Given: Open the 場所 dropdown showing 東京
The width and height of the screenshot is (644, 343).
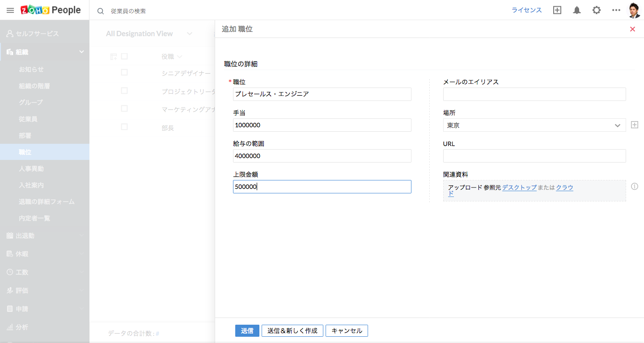Looking at the screenshot, I should pyautogui.click(x=534, y=125).
